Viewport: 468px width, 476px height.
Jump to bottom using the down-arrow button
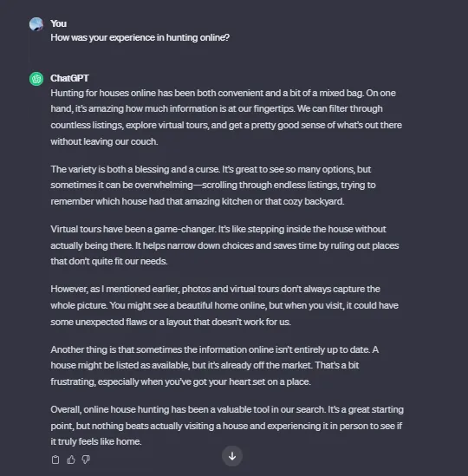point(232,456)
